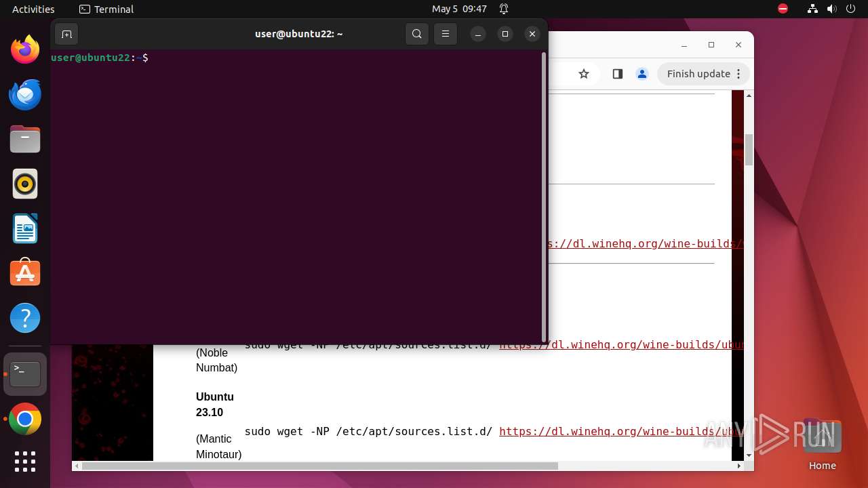Click the terminal window's vertical scrollbar
Viewport: 868px width, 488px height.
tap(544, 197)
